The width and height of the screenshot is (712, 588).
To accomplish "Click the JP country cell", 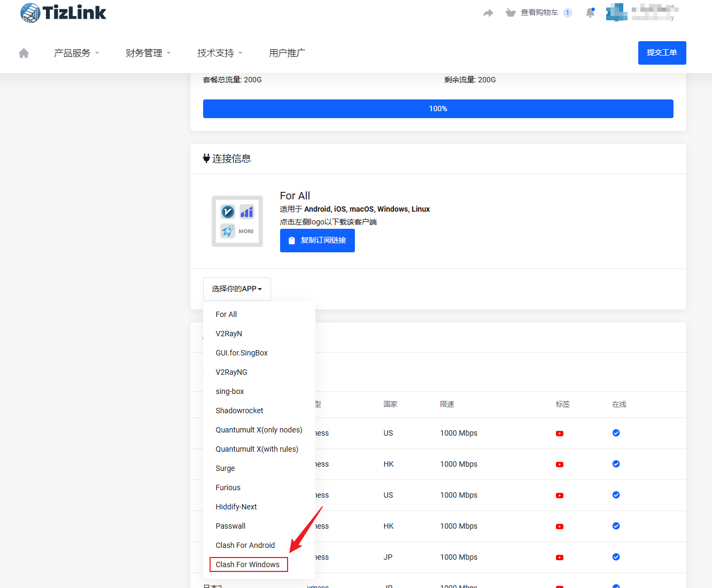I will [388, 557].
